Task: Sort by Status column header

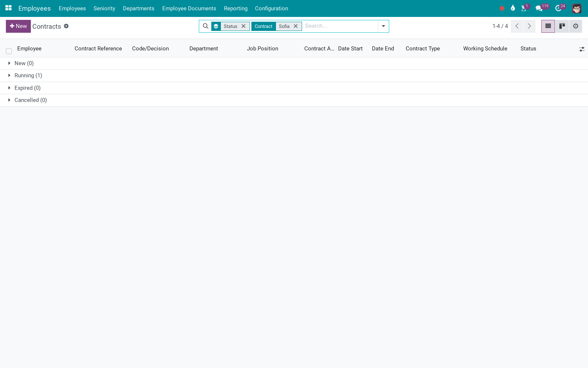Action: [x=528, y=48]
